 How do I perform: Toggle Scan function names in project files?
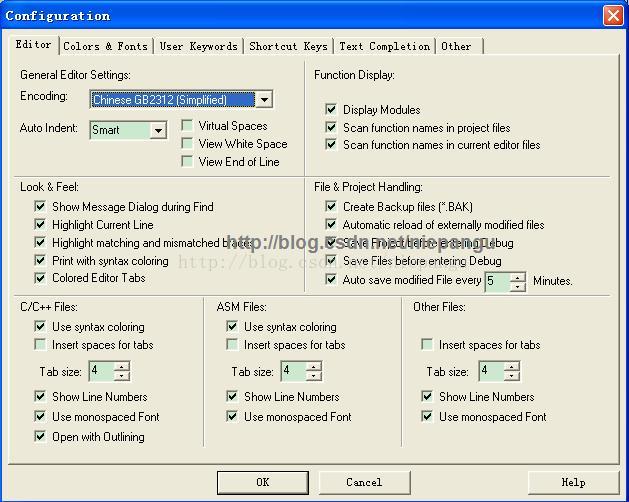[x=331, y=127]
